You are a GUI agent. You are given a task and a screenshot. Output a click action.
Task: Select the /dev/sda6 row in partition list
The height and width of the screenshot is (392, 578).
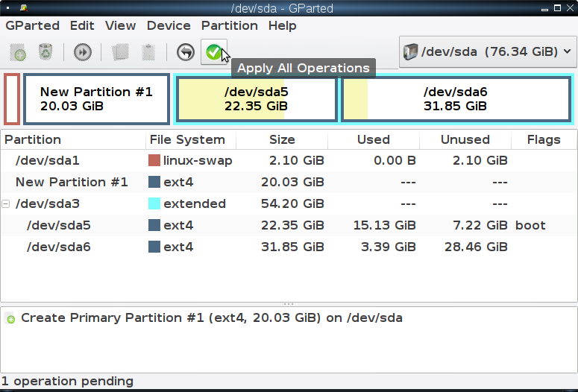point(289,247)
